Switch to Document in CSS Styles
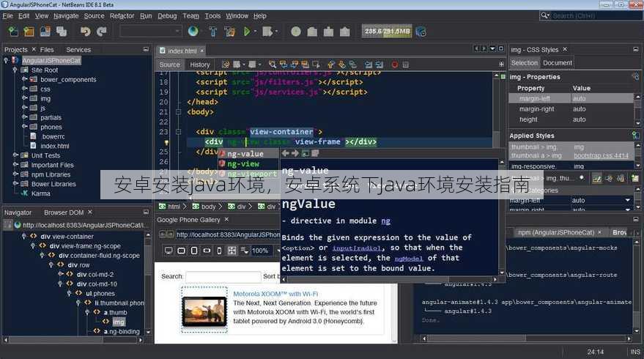 [x=558, y=63]
